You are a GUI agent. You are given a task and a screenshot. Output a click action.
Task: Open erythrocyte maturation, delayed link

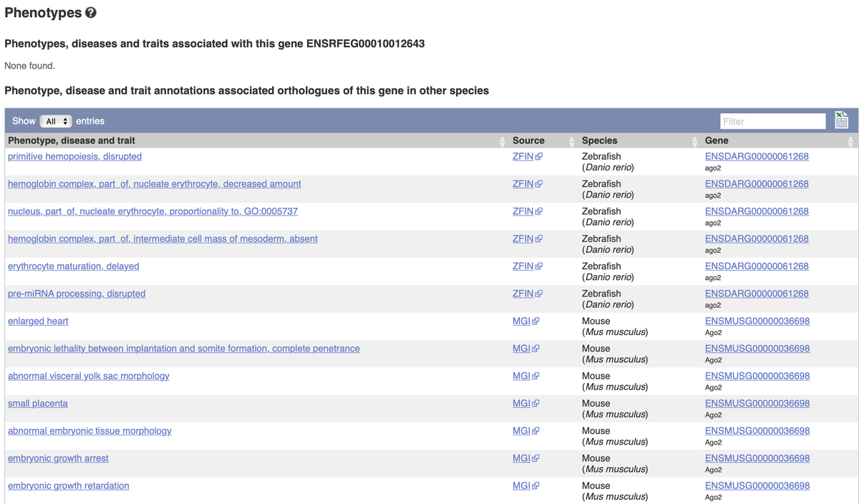pyautogui.click(x=74, y=266)
